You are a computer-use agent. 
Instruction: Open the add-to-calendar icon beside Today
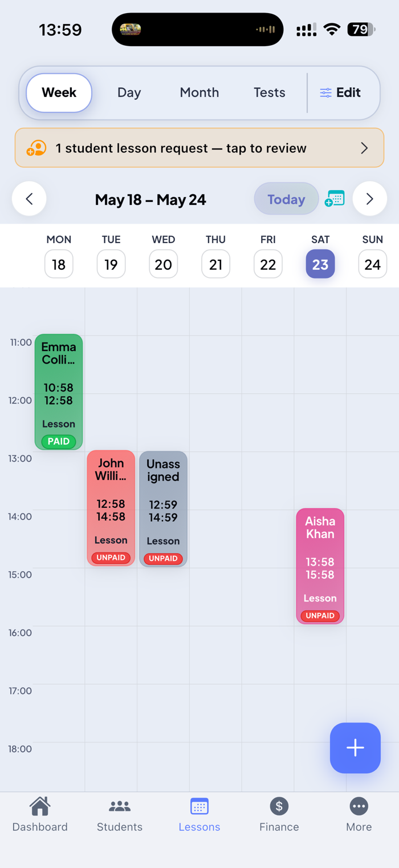click(x=335, y=199)
